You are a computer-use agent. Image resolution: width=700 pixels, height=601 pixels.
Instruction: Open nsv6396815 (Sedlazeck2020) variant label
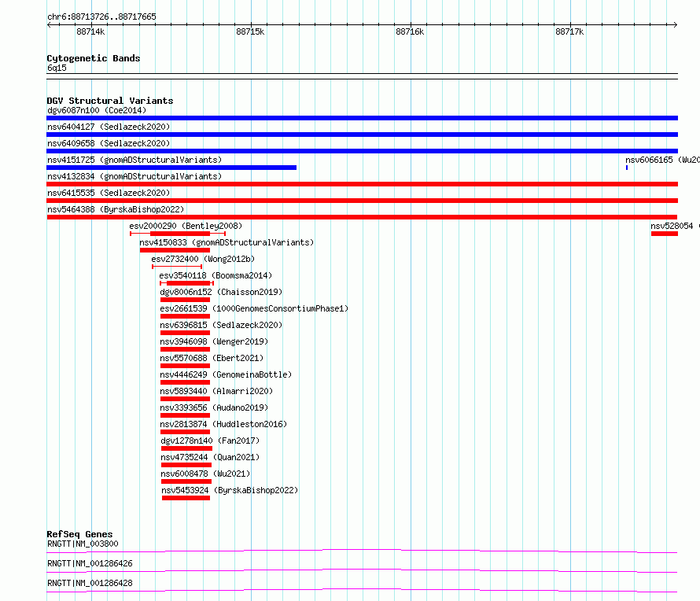(x=221, y=325)
